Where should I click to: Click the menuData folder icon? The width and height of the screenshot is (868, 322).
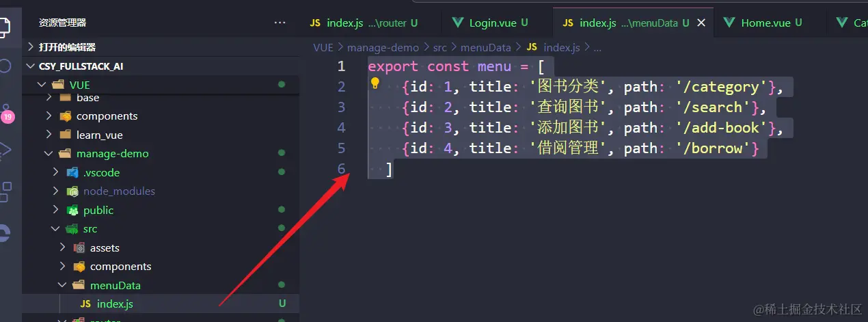click(79, 285)
